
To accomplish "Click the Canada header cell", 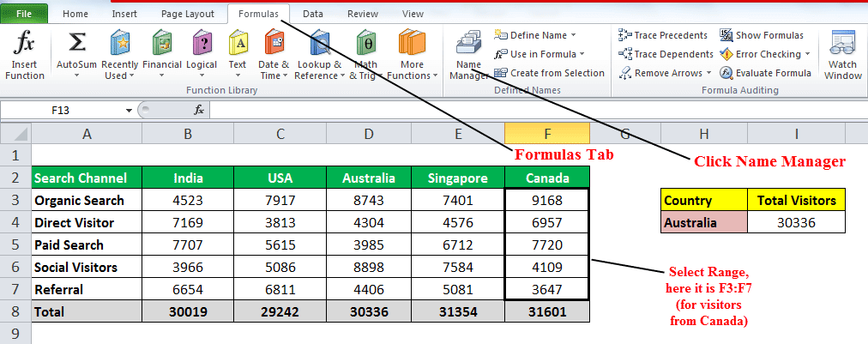I will (x=547, y=178).
